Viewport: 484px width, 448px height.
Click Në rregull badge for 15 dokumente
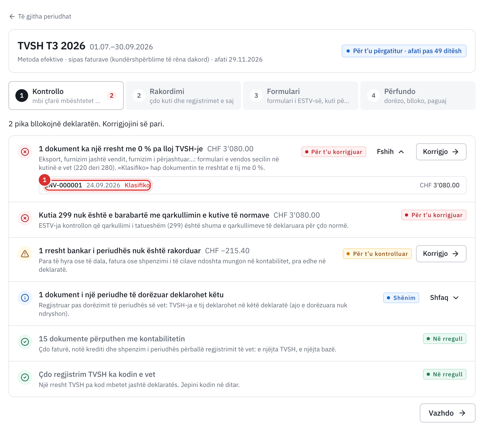444,339
